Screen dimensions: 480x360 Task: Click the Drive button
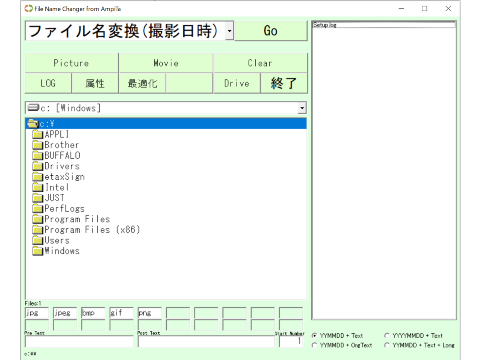(237, 83)
